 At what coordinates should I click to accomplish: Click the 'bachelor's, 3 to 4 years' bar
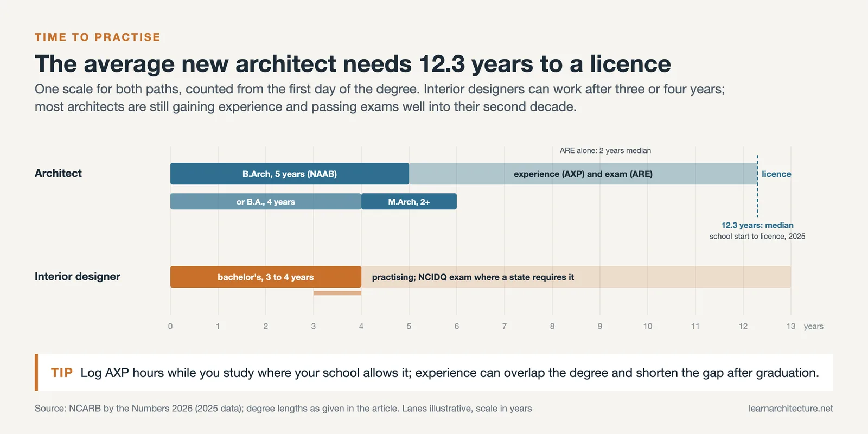coord(266,277)
